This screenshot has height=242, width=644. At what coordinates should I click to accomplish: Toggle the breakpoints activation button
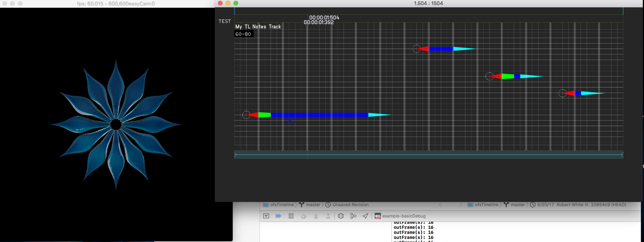point(278,216)
